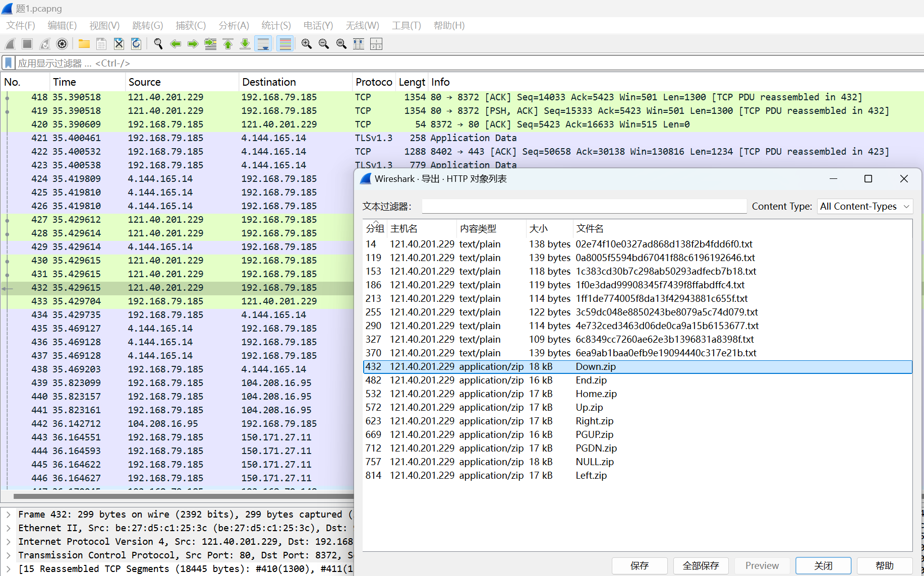Go to next packet with right arrow
This screenshot has height=576, width=924.
click(x=193, y=44)
